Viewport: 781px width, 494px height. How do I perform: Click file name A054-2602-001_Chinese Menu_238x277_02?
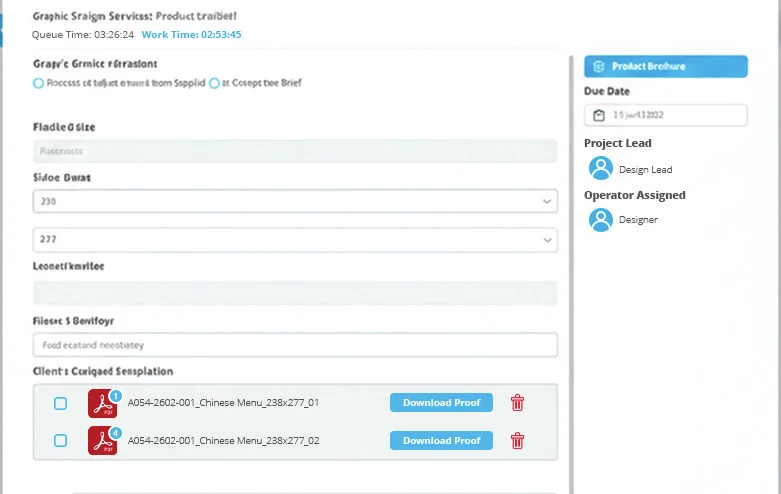223,440
